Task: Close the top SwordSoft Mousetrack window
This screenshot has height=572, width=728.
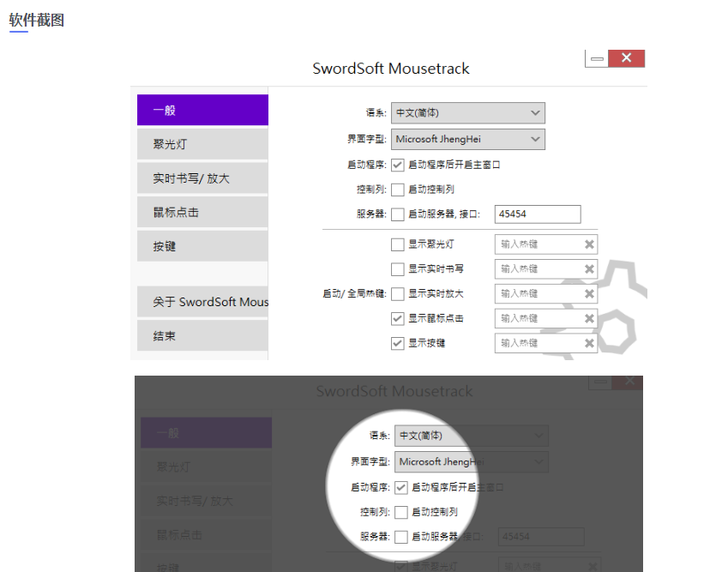Action: point(626,58)
